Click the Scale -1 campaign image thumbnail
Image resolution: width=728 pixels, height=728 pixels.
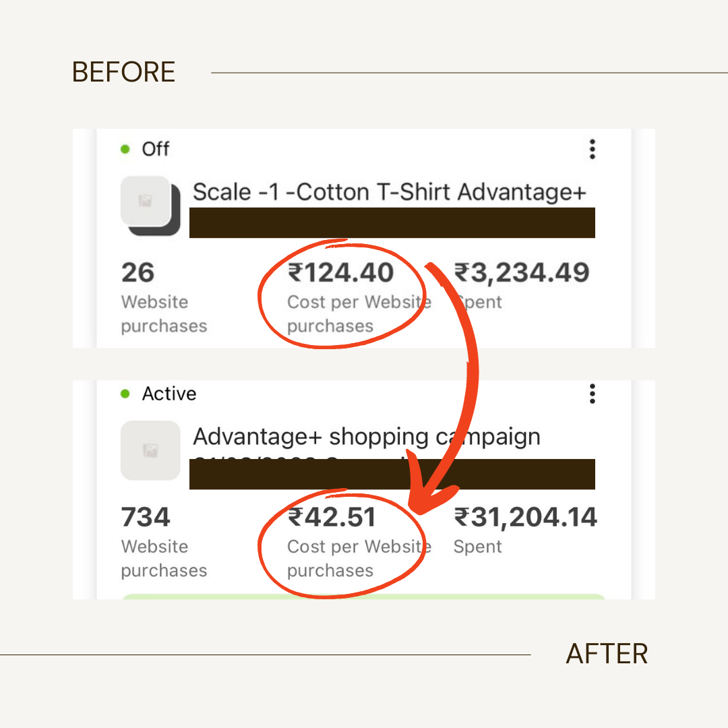(x=146, y=202)
